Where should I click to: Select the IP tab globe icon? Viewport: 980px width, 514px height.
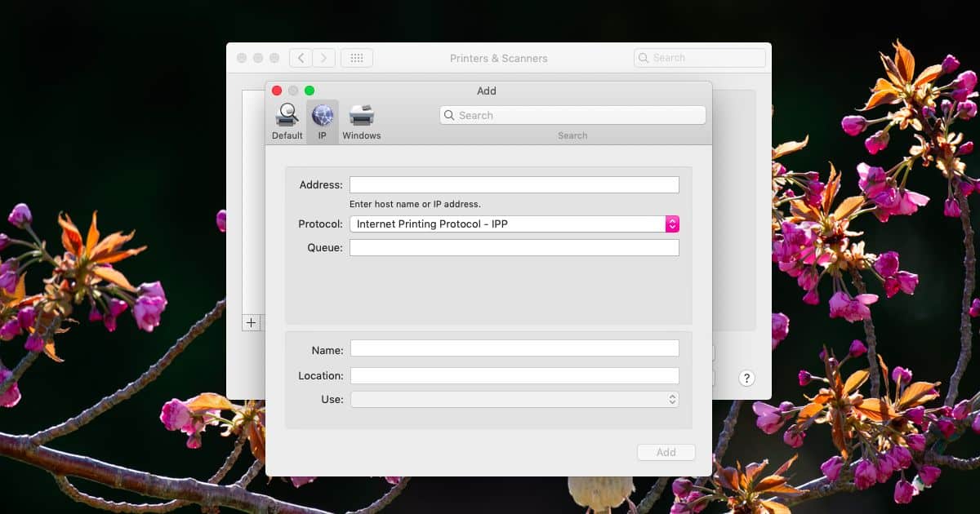click(323, 115)
